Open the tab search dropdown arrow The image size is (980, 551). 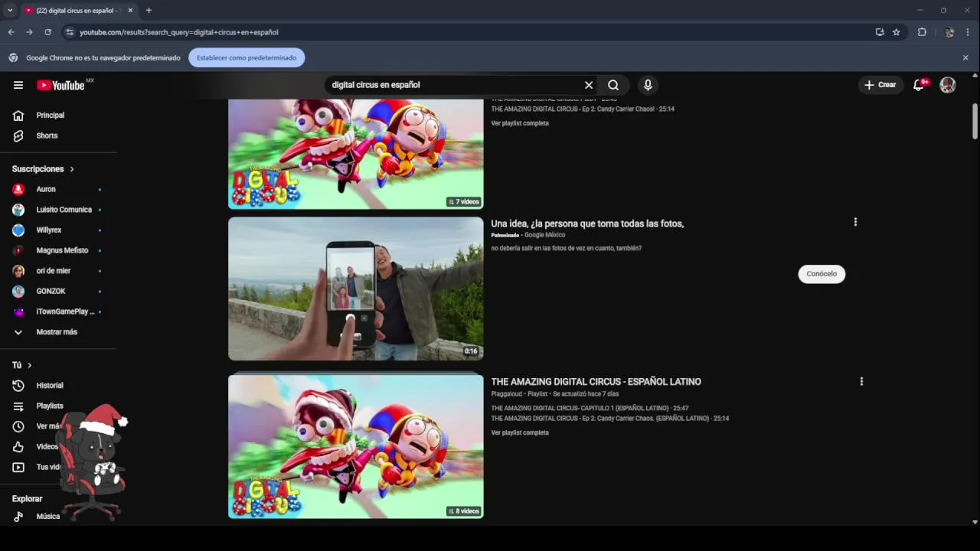tap(10, 11)
